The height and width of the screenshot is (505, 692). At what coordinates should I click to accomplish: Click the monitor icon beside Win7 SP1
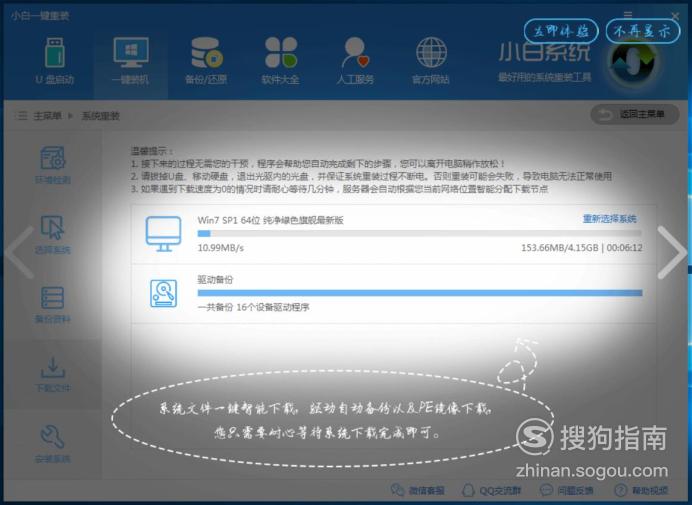[x=163, y=234]
